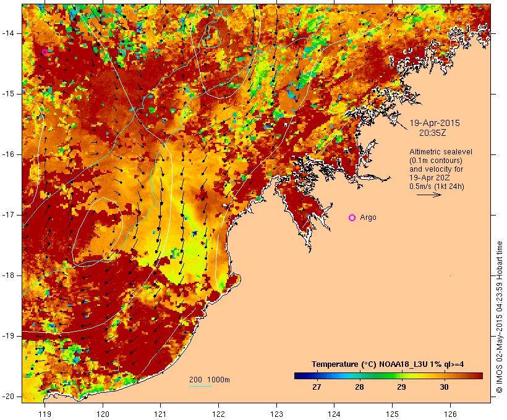507x420 pixels.
Task: Click the 0.5m/s velocity scale arrow
Action: (x=429, y=195)
